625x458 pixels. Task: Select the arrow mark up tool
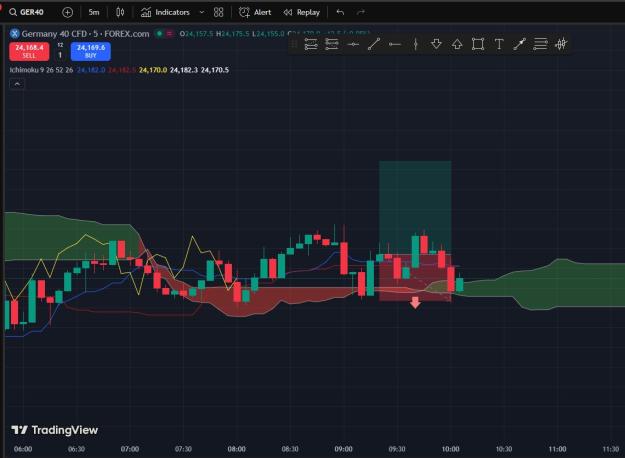tap(457, 44)
